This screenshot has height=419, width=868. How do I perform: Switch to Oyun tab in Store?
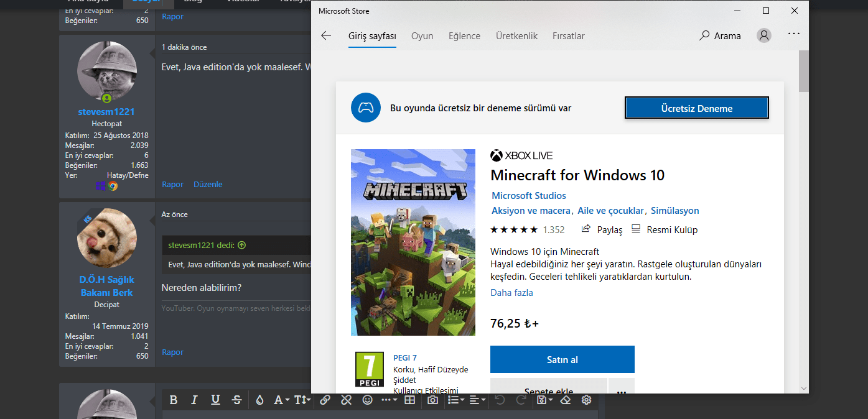coord(422,36)
